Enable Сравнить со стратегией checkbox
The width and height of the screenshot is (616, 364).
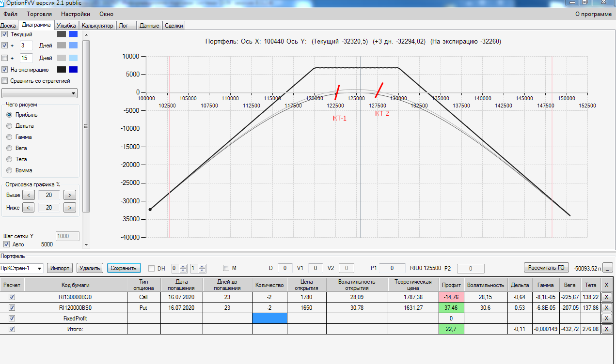[x=5, y=81]
